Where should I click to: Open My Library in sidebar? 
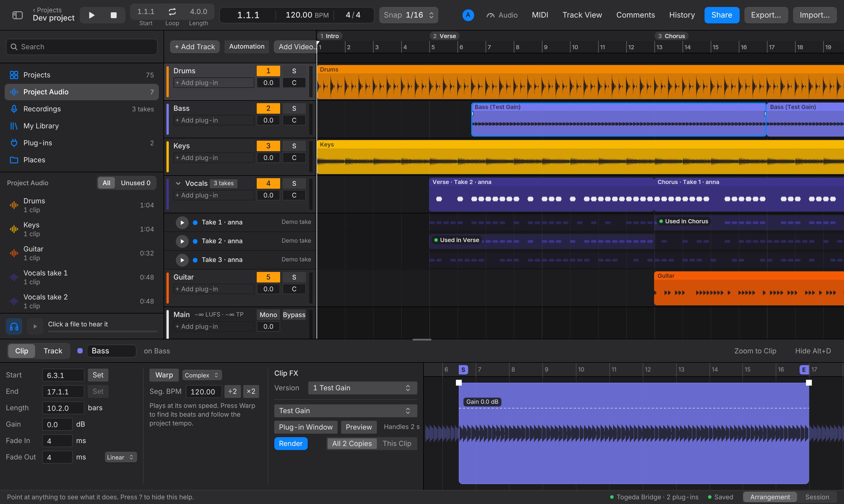(x=81, y=126)
